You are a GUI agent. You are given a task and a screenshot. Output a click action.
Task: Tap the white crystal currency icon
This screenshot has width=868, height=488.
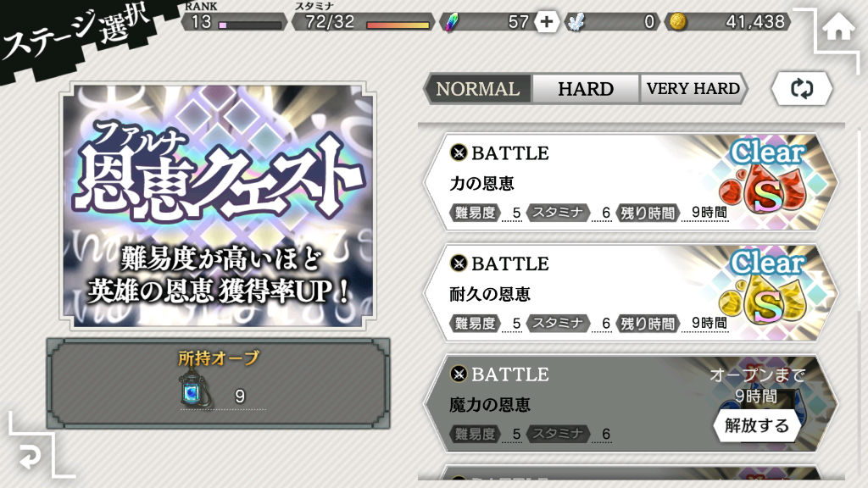[x=576, y=23]
